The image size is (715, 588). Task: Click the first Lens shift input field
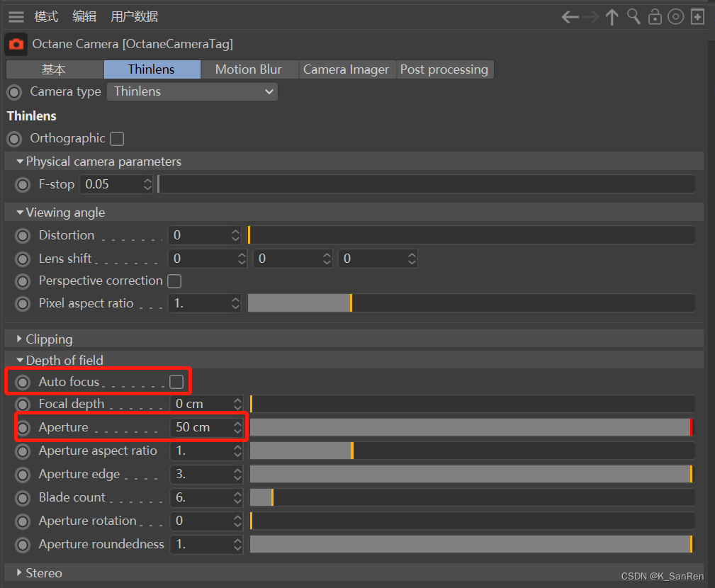click(207, 259)
